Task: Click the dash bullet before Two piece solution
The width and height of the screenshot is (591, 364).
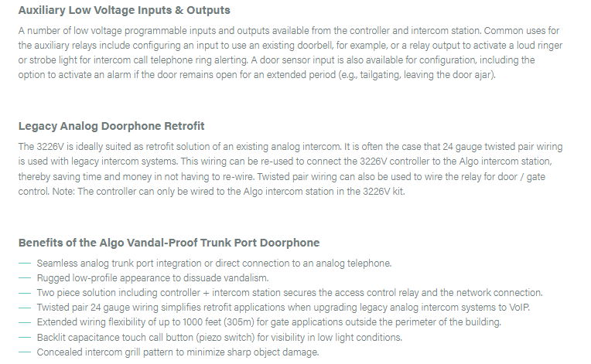Action: (25, 292)
